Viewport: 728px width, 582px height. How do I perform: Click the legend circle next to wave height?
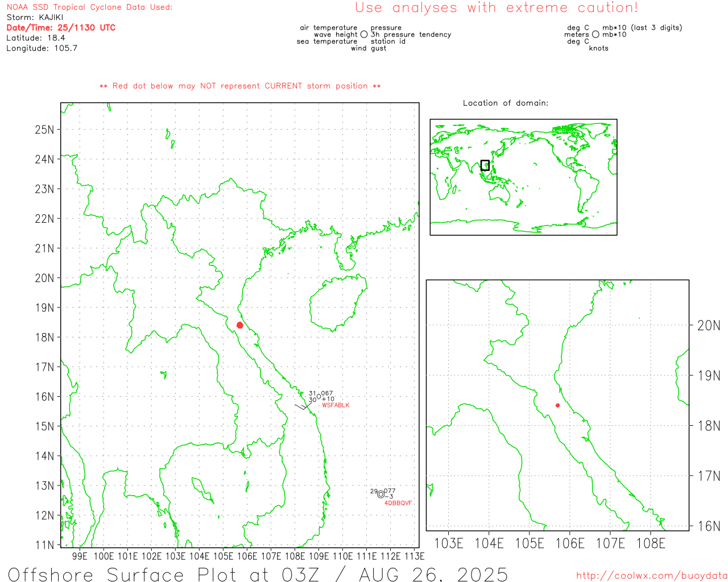tap(364, 35)
